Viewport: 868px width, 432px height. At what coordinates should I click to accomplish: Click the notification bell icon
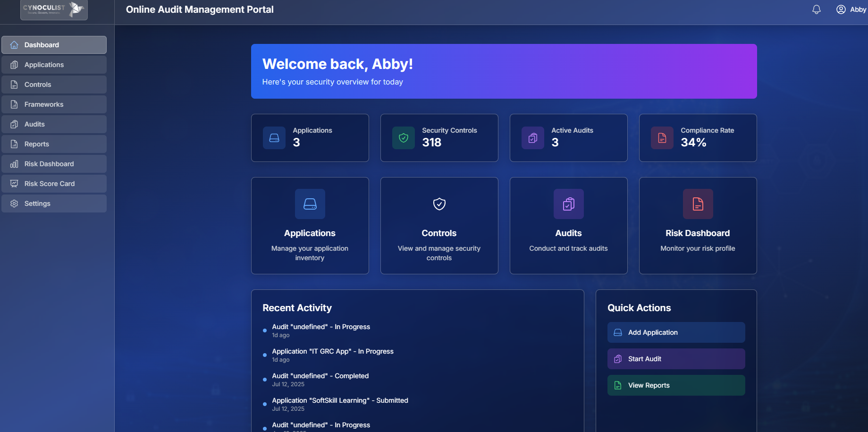817,9
